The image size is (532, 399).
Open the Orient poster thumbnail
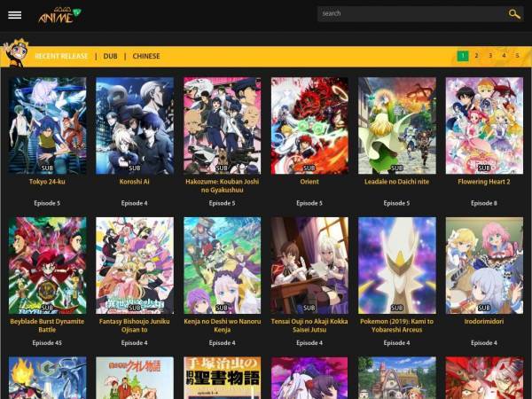pyautogui.click(x=309, y=126)
